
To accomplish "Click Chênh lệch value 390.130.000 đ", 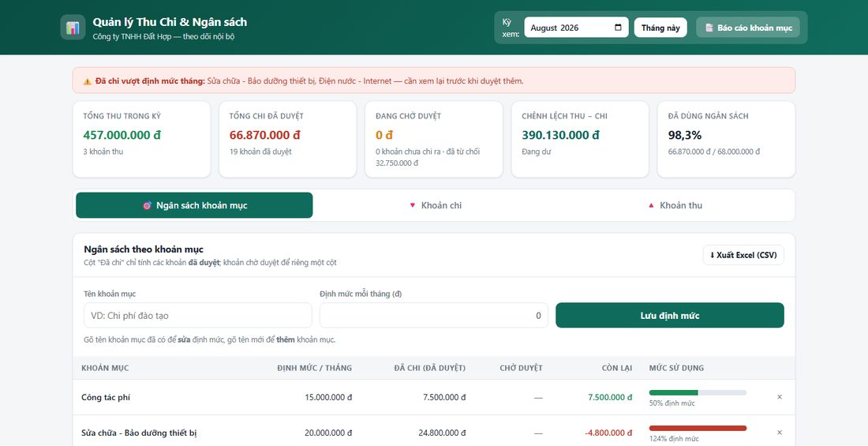I will pyautogui.click(x=561, y=135).
